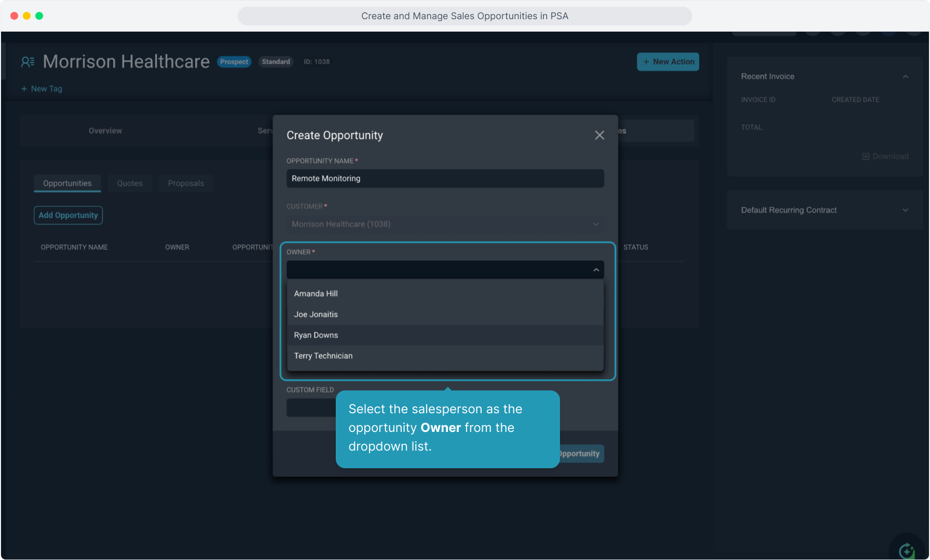Click the Opportunity Name input field
Screen dimensions: 930x560
click(445, 178)
